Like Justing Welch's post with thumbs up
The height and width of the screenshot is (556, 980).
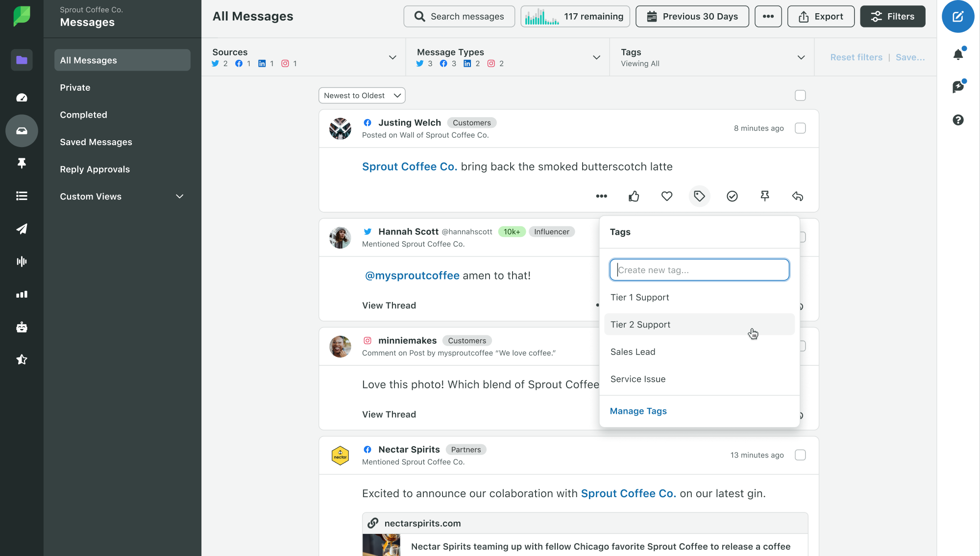point(634,196)
